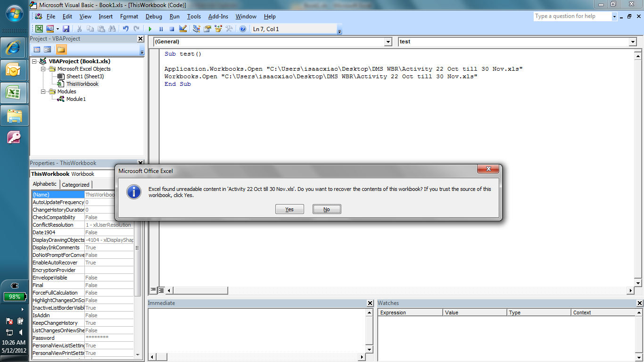
Task: Open the Tools menu
Action: click(194, 16)
